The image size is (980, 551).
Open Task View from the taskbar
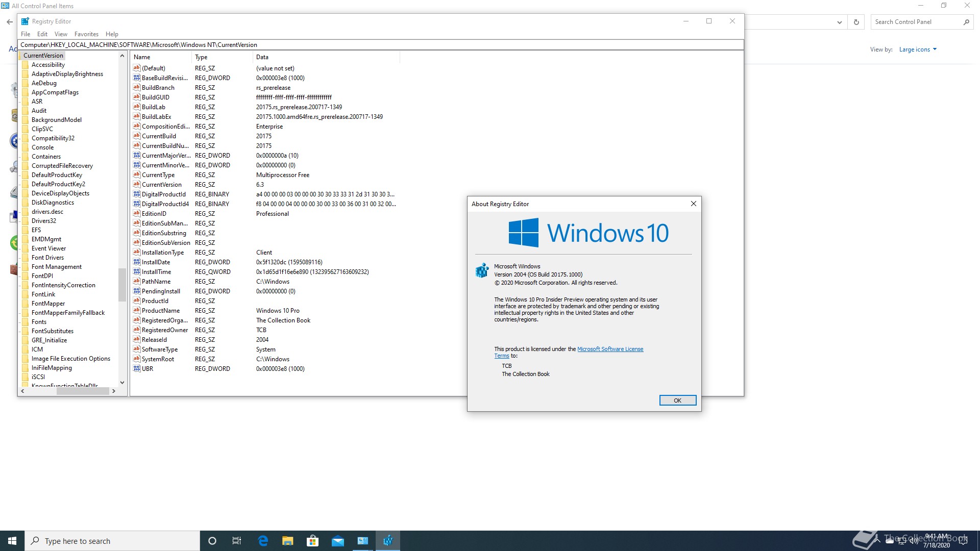237,541
